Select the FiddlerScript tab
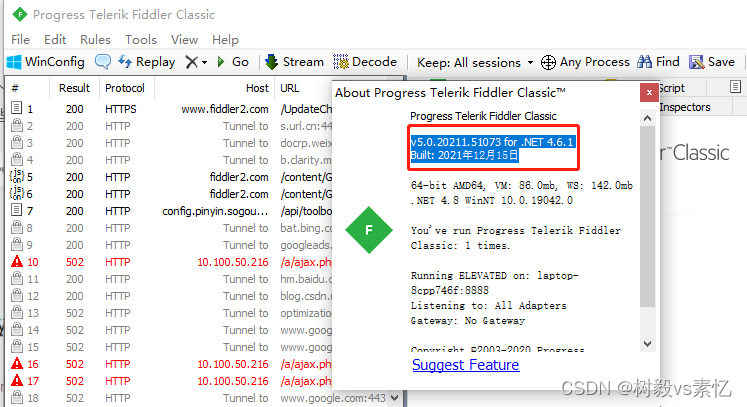Image resolution: width=747 pixels, height=407 pixels. pos(672,88)
